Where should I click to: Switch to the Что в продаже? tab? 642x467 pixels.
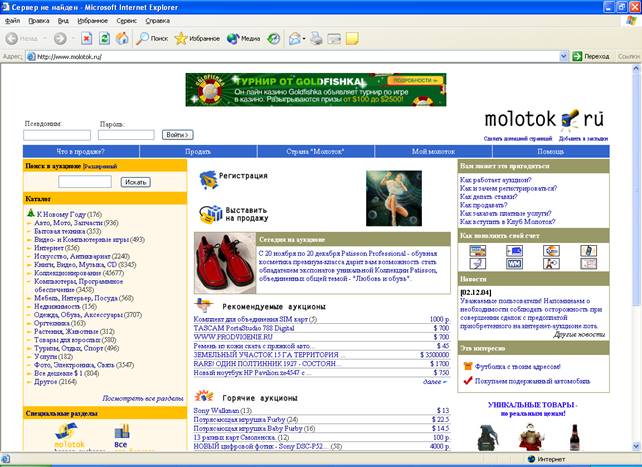point(81,151)
